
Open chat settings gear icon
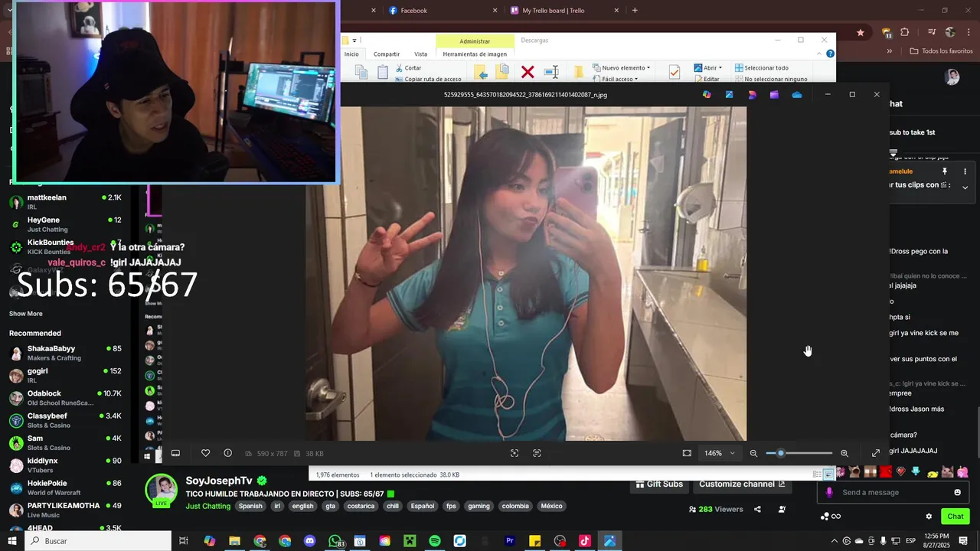[929, 516]
